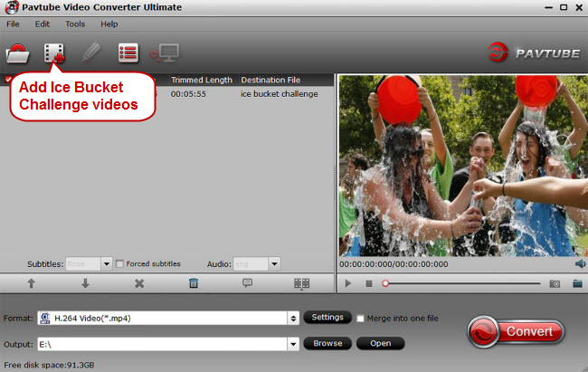Click the video preview image
The width and height of the screenshot is (588, 372).
click(463, 166)
